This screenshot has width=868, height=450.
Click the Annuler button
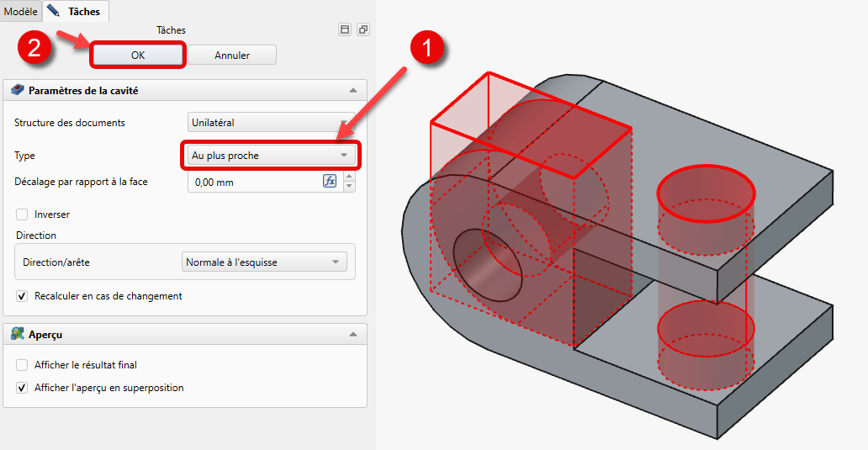point(231,56)
